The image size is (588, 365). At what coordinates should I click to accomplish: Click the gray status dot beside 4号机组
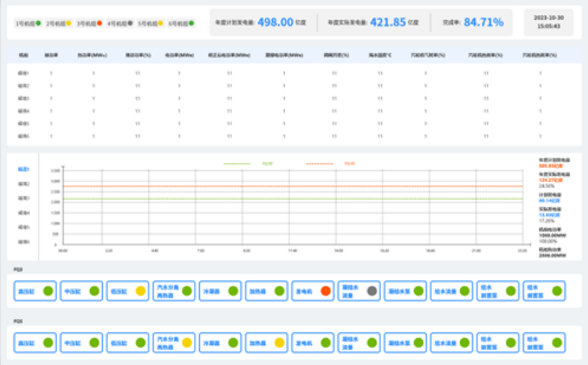pyautogui.click(x=130, y=23)
